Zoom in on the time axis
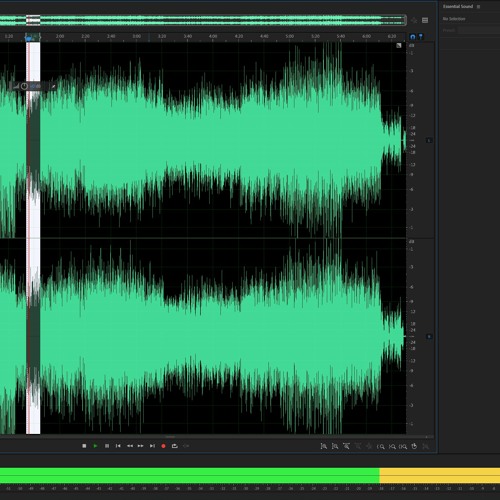This screenshot has width=500, height=500. pos(346,446)
